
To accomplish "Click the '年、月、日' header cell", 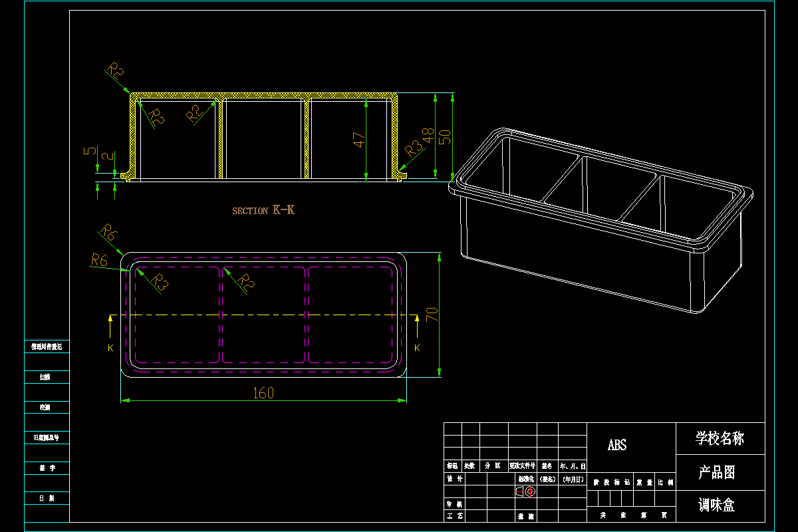I will tap(573, 466).
